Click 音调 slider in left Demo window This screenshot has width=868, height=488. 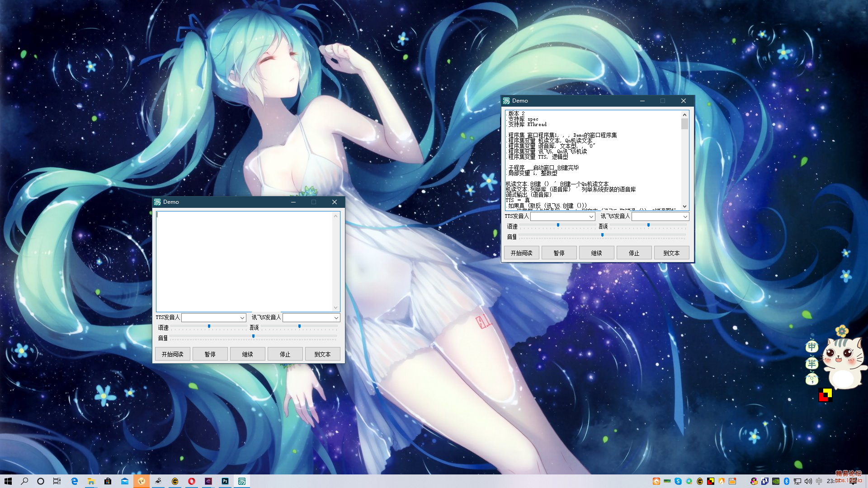[x=299, y=327]
